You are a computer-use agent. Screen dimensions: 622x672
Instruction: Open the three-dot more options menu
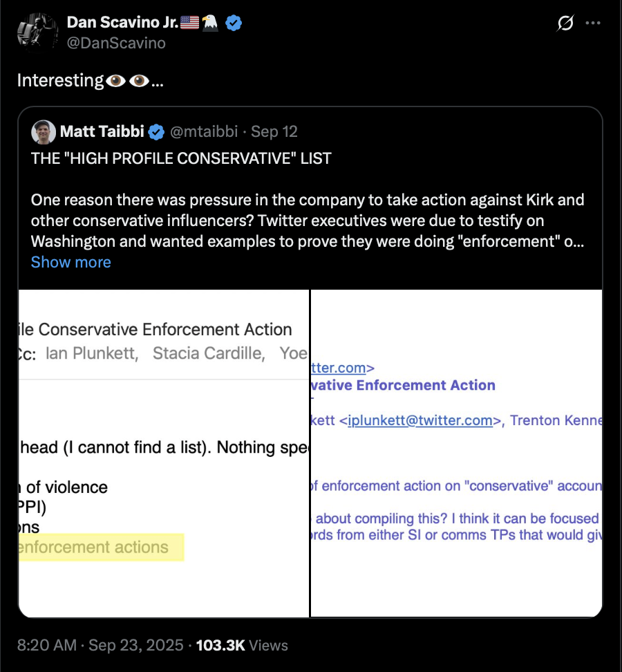pyautogui.click(x=593, y=23)
